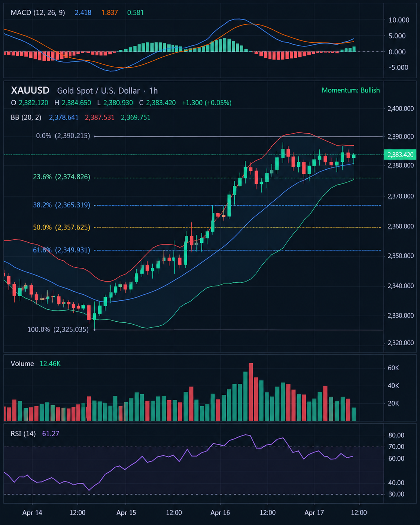
Task: Click the 2,340.000 price axis label
Action: 401,286
